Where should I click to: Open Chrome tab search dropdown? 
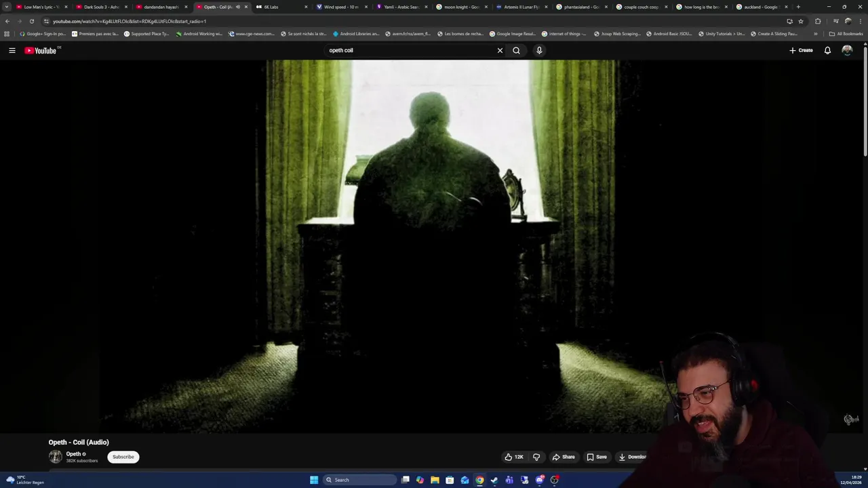pos(7,7)
